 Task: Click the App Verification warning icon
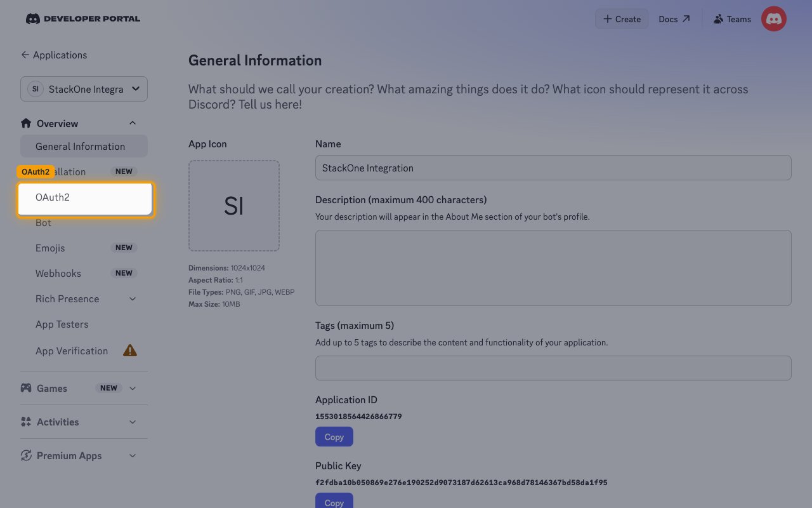[x=130, y=351]
